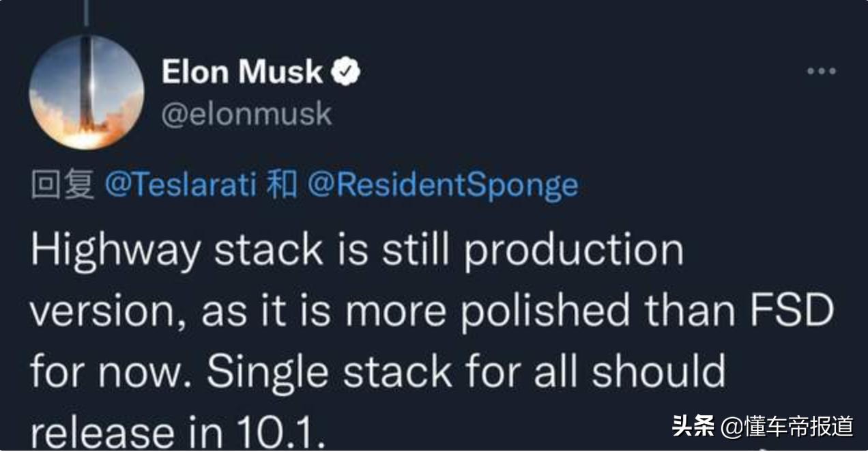This screenshot has width=868, height=452.
Task: Click the word "polished" in the tweet
Action: click(544, 311)
